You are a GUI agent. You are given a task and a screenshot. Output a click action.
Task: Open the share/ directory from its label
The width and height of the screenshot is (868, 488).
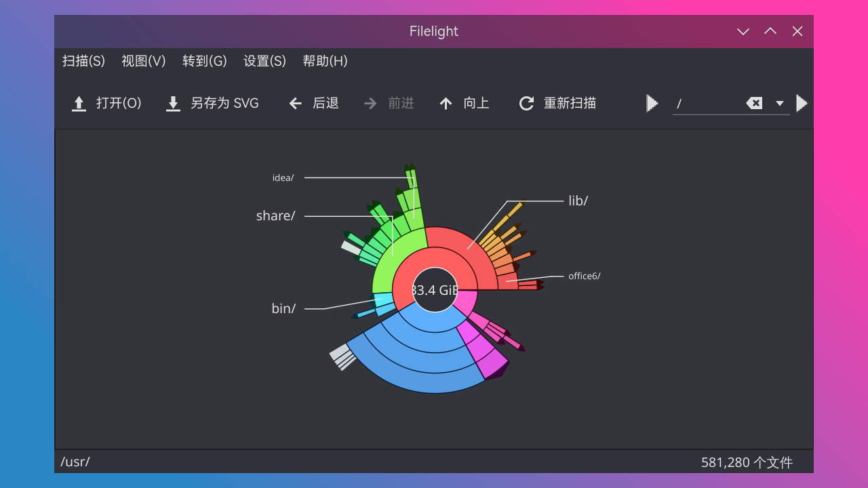[x=275, y=216]
